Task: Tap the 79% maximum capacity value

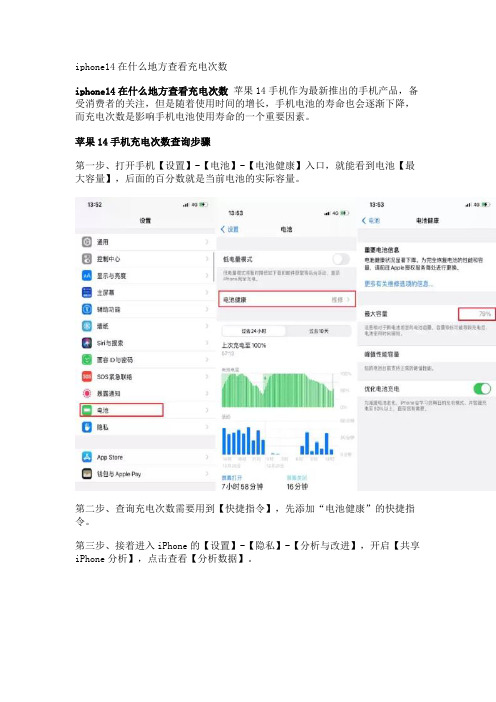Action: (x=485, y=314)
